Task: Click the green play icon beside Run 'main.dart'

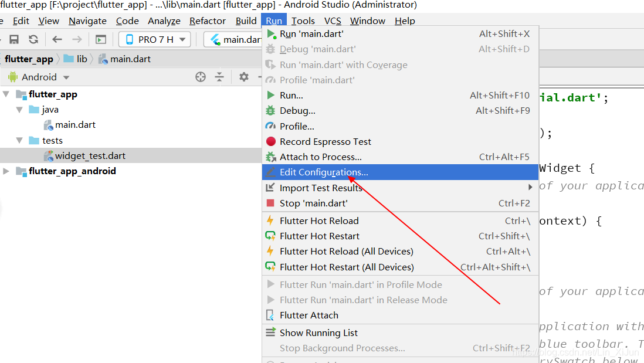Action: pos(271,34)
